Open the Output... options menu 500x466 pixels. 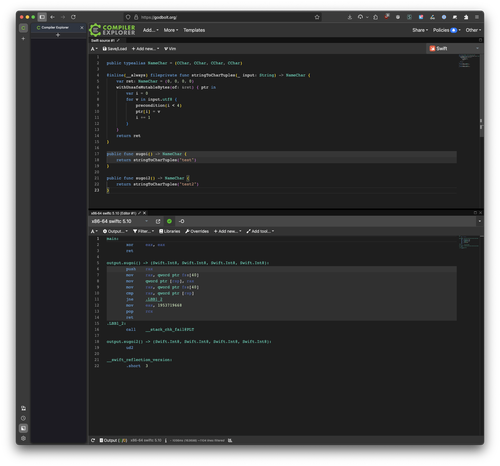115,231
